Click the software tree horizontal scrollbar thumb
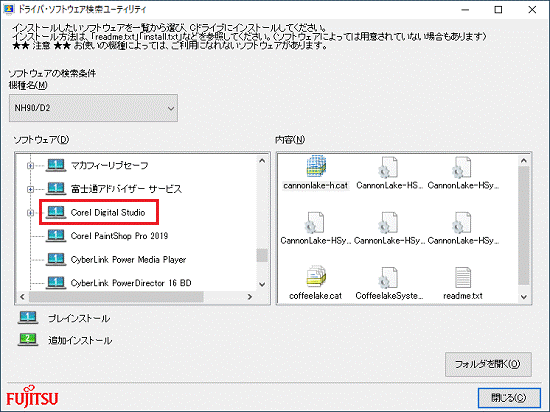550x412 pixels. [116, 297]
